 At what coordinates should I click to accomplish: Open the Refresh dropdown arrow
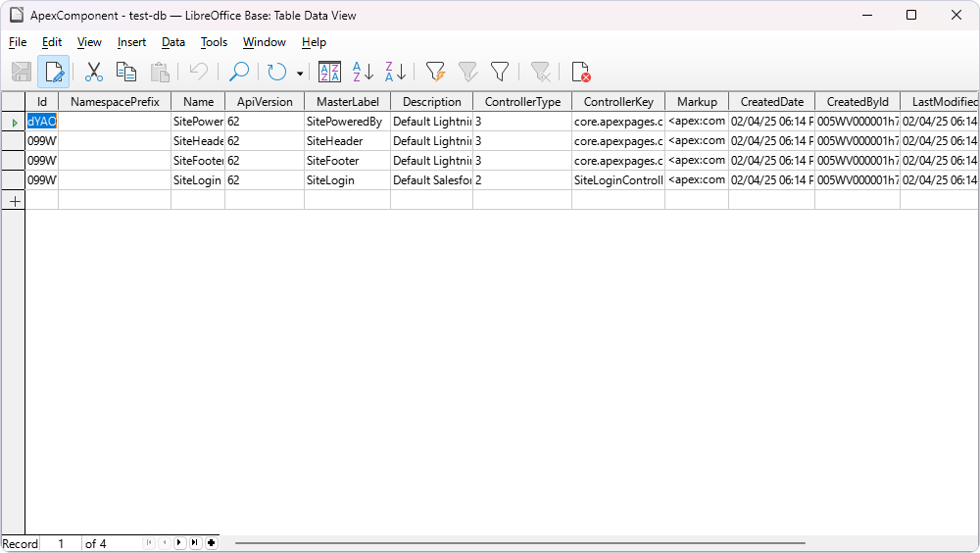(300, 74)
